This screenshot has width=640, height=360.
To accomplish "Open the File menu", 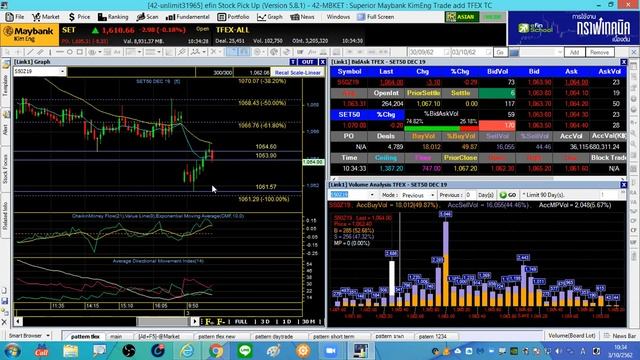I will click(15, 17).
